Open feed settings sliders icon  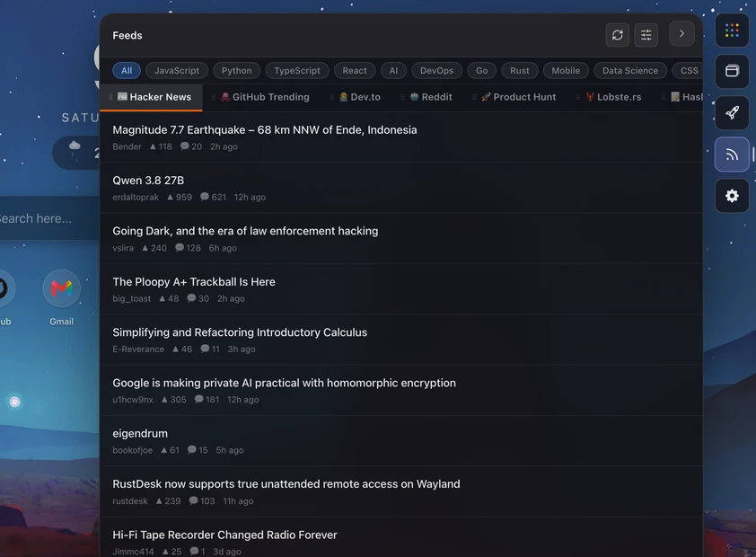[646, 35]
